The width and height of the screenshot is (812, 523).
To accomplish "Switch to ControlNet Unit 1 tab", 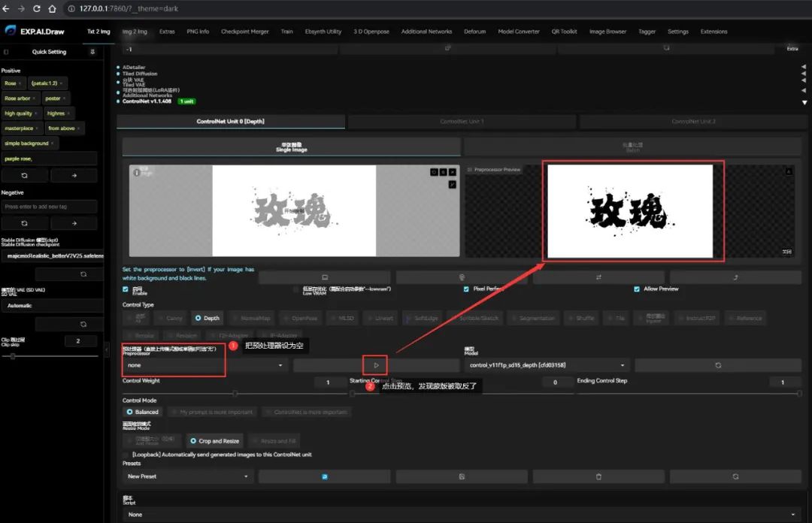I will (462, 122).
